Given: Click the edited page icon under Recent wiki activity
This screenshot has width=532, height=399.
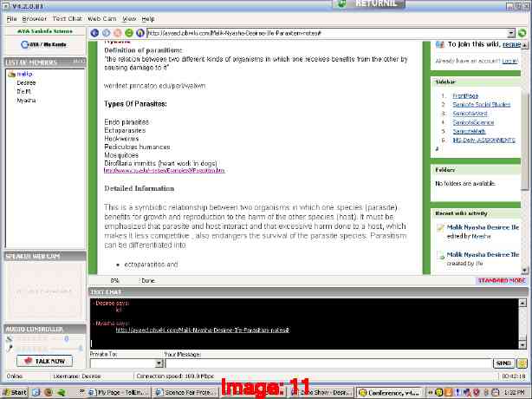Looking at the screenshot, I should [440, 228].
